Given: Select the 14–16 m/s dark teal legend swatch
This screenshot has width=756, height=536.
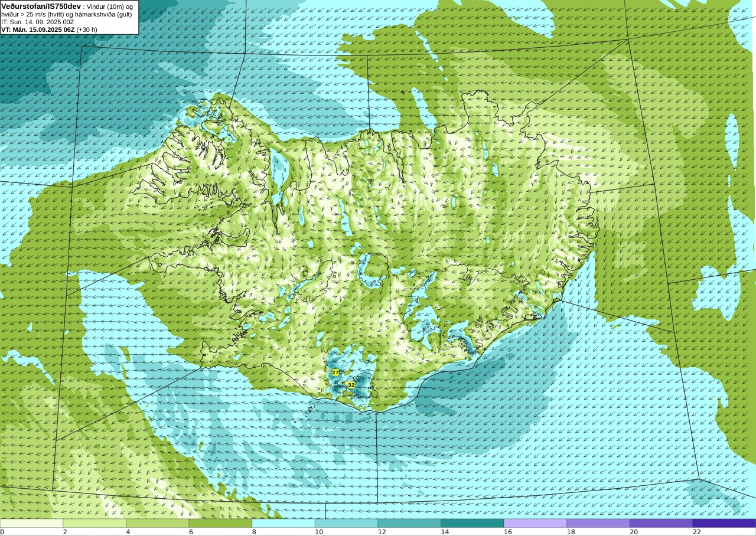Looking at the screenshot, I should coord(472,523).
